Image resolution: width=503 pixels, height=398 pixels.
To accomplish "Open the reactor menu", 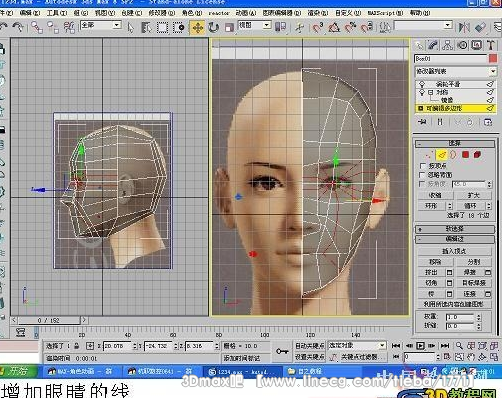I will pyautogui.click(x=219, y=13).
